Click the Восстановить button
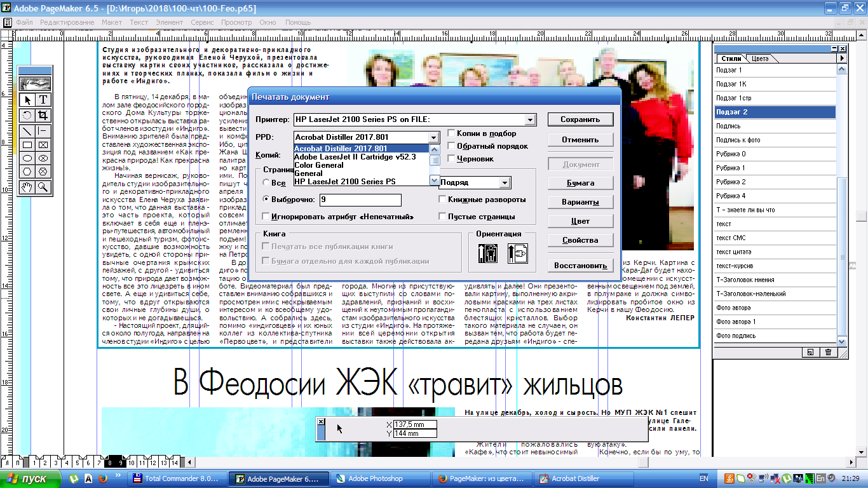Image resolution: width=868 pixels, height=488 pixels. tap(580, 266)
